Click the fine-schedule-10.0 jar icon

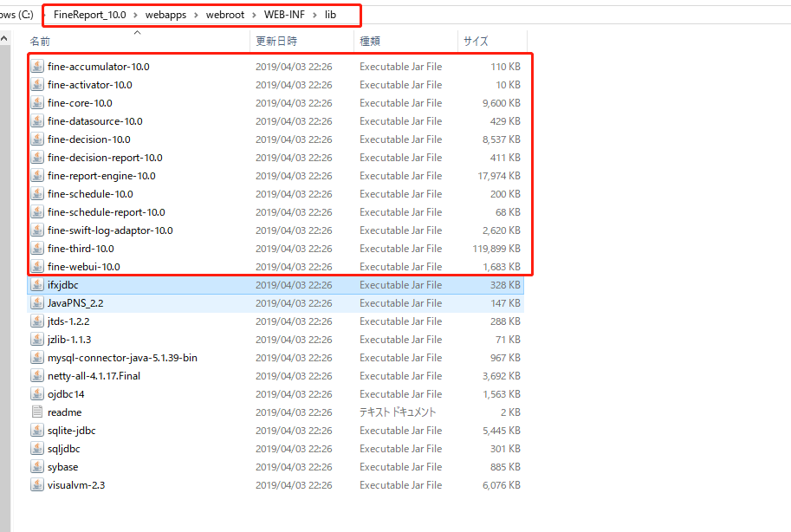pyautogui.click(x=37, y=193)
